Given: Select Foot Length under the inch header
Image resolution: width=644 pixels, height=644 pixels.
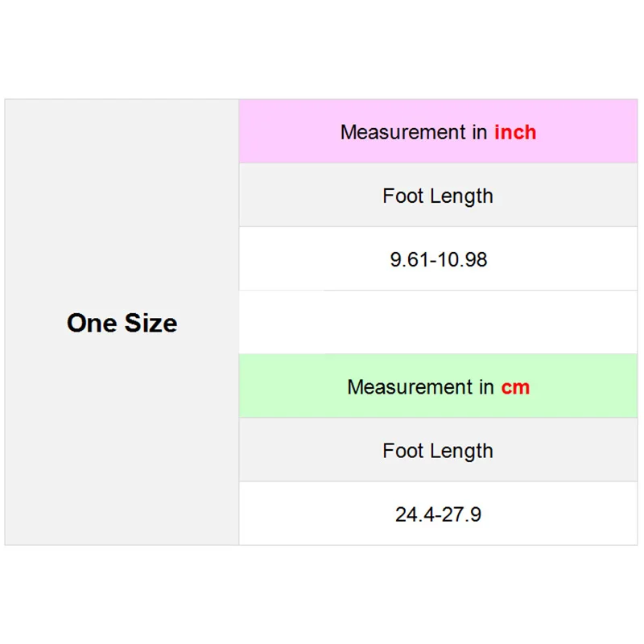Looking at the screenshot, I should click(438, 195).
